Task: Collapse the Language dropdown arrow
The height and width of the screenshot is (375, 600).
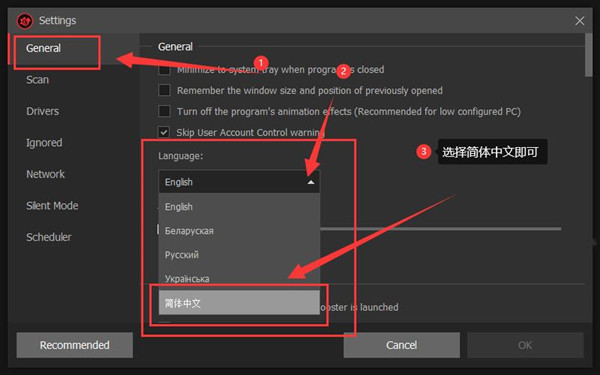Action: pyautogui.click(x=311, y=182)
